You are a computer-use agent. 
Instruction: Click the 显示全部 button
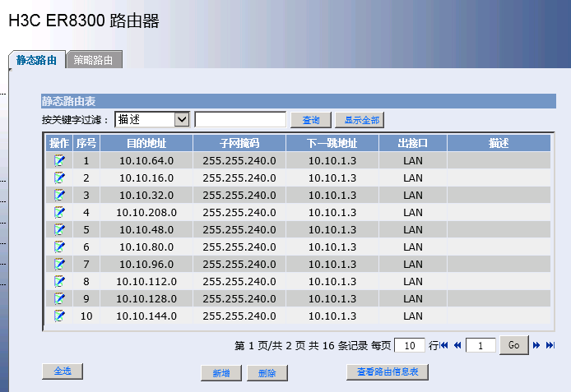click(x=360, y=120)
